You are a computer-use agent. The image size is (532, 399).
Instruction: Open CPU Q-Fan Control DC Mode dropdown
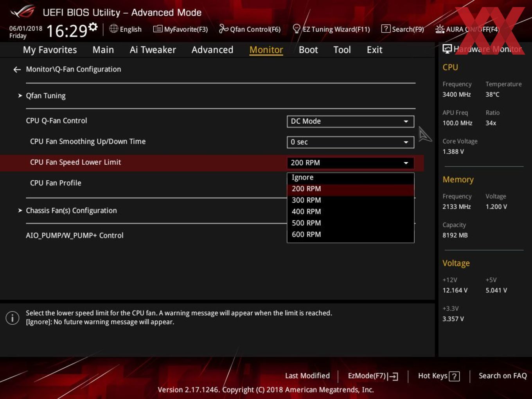[350, 121]
